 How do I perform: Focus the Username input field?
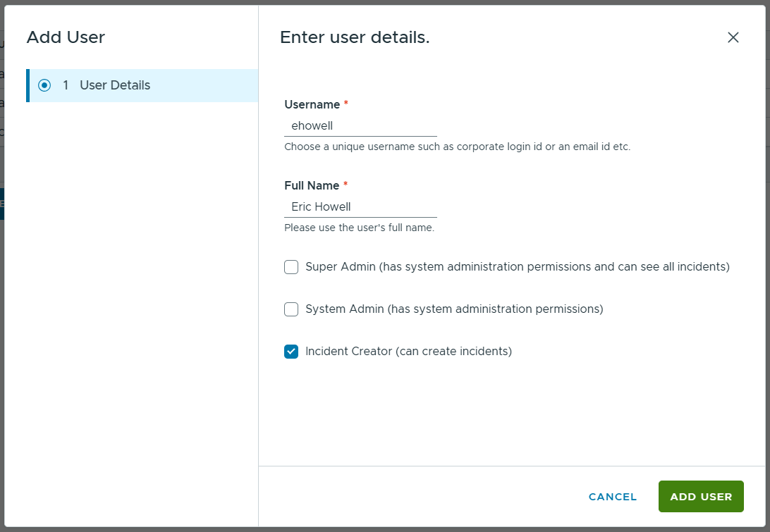coord(360,126)
